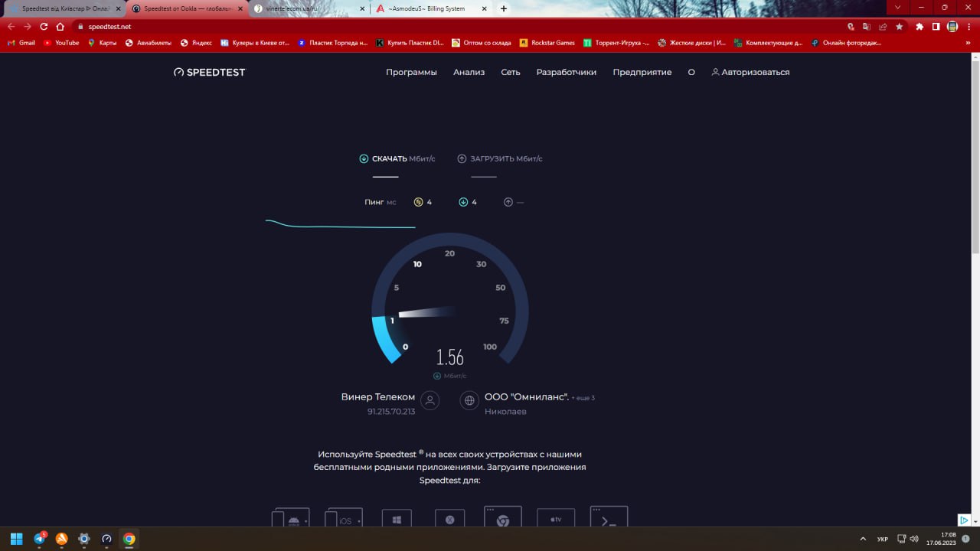Switch to the AsmodeuS Billing System tab

pyautogui.click(x=432, y=8)
